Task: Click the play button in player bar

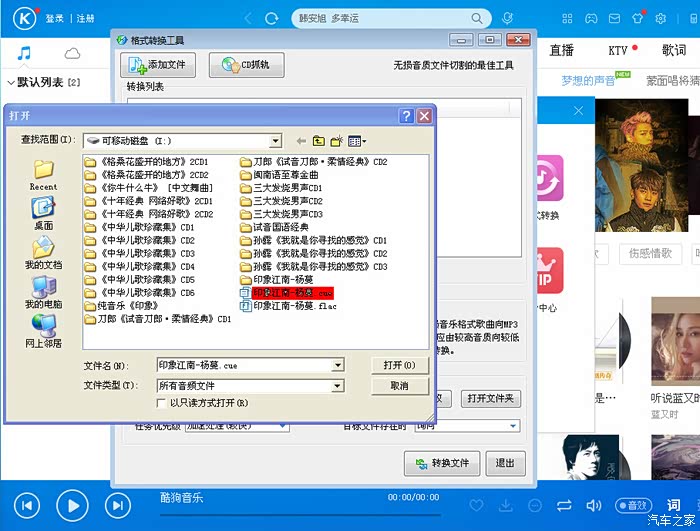Action: click(72, 505)
